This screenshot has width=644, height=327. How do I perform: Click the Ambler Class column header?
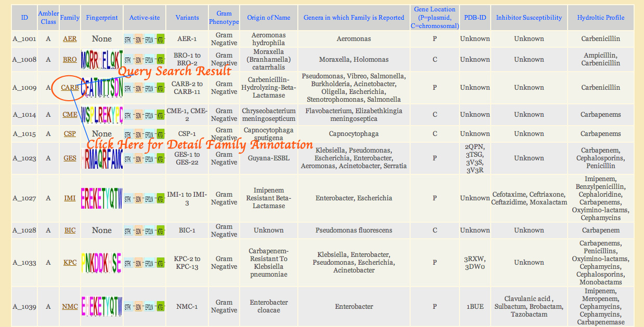48,18
